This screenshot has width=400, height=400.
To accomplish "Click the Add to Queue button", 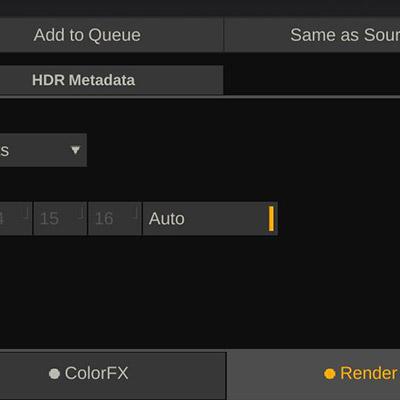I will tap(111, 35).
